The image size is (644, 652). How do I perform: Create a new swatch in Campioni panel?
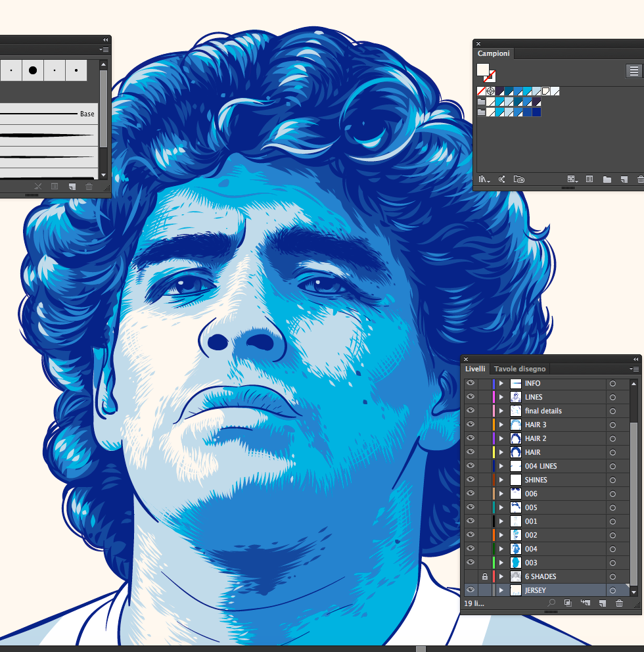click(624, 179)
